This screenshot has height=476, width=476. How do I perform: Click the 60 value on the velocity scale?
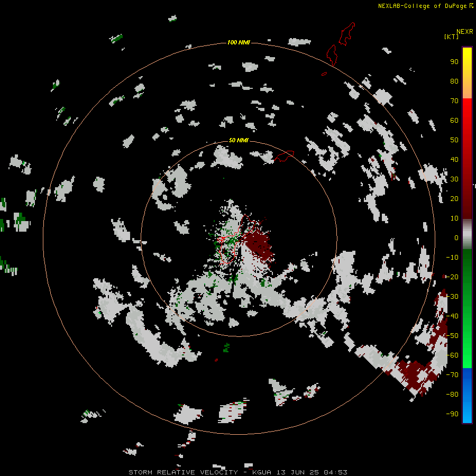(454, 121)
